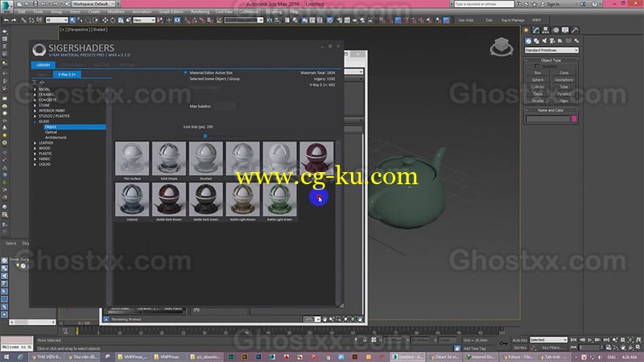The width and height of the screenshot is (644, 362).
Task: Create a Pyramid primitive
Action: pyautogui.click(x=564, y=93)
